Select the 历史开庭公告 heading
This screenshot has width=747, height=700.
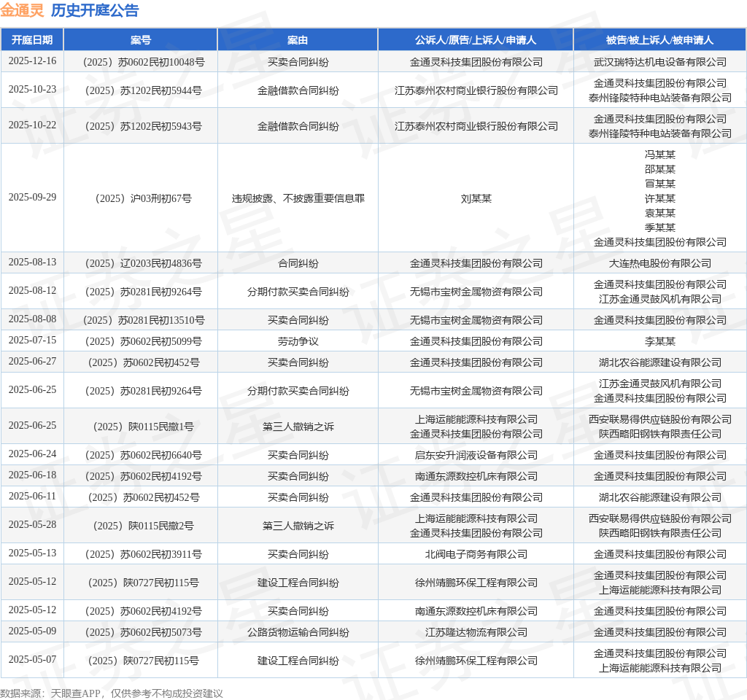(x=95, y=10)
